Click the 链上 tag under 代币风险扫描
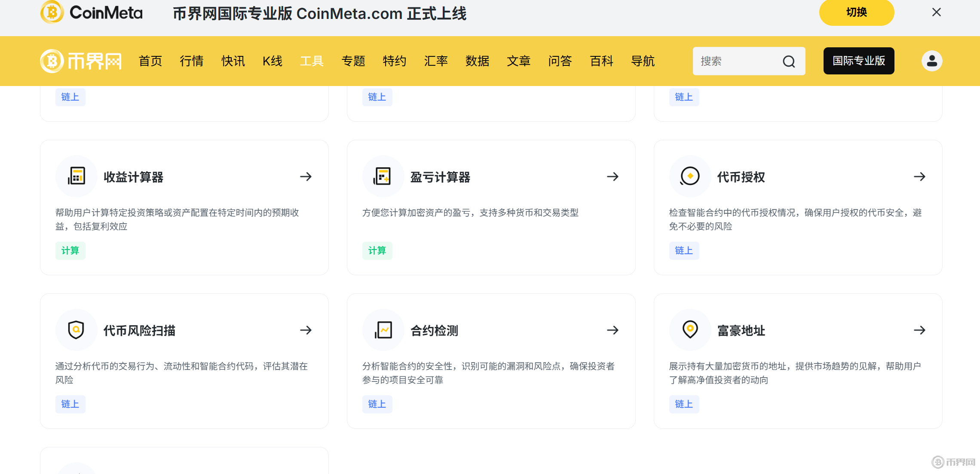980x474 pixels. 70,404
